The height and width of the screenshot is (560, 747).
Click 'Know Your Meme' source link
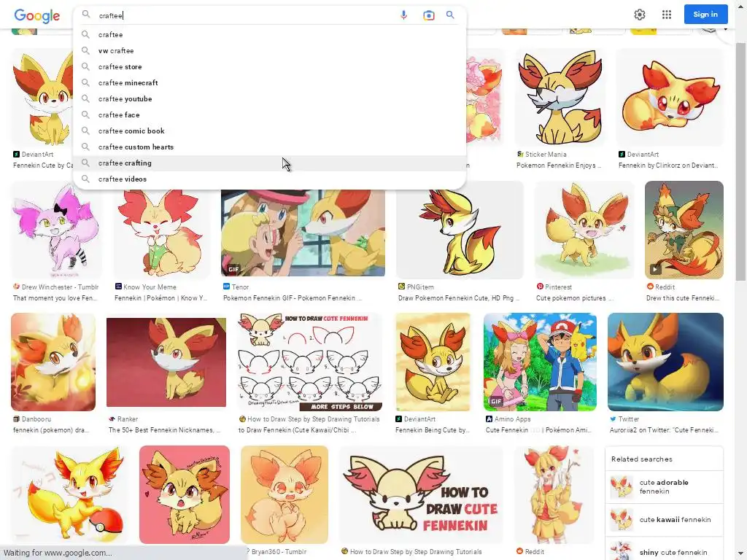pyautogui.click(x=150, y=287)
